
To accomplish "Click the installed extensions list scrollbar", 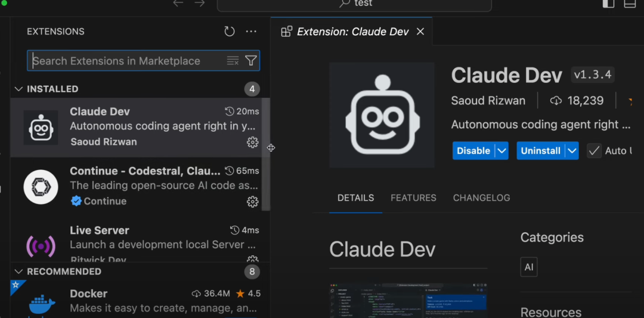I will pos(266,154).
